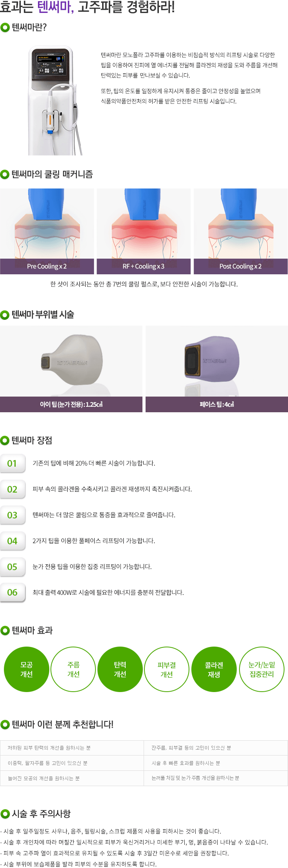Image resolution: width=288 pixels, height=868 pixels.
Task: Select the 01 number badge
Action: click(13, 464)
